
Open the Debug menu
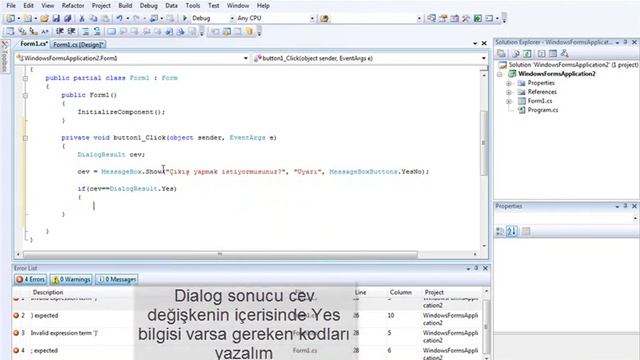pos(149,6)
